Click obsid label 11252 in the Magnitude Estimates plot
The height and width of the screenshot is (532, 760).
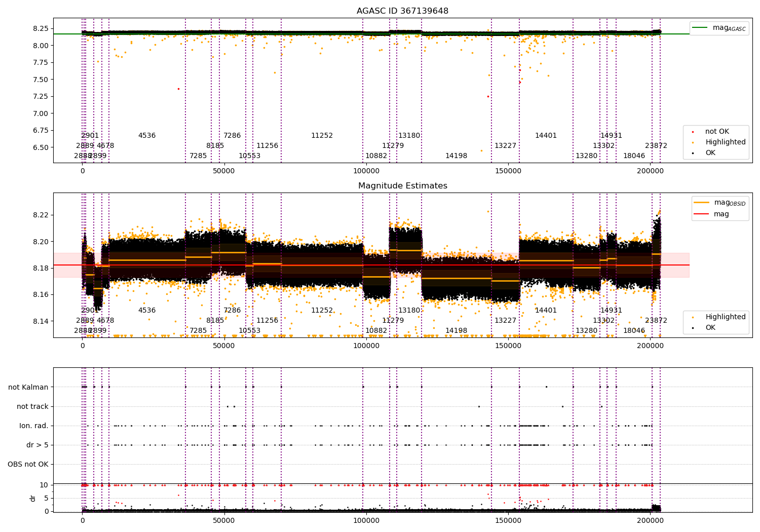click(322, 310)
